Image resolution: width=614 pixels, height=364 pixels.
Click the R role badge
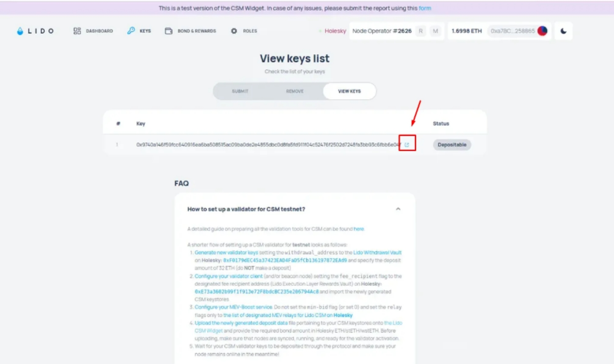420,31
